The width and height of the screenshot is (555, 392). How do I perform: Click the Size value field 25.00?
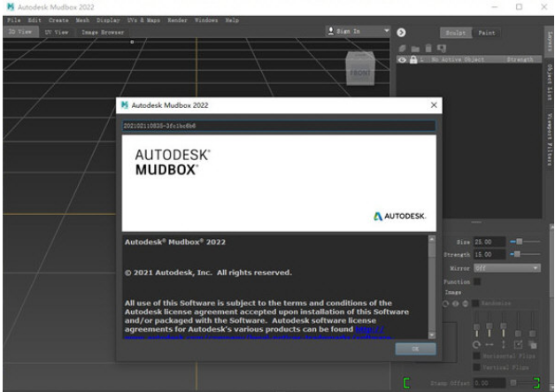pos(489,242)
